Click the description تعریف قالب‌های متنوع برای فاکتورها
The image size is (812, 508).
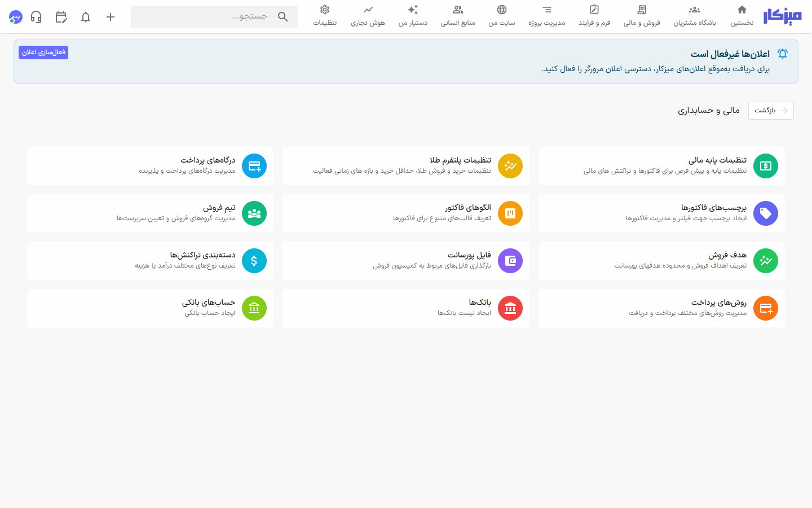[x=442, y=218]
